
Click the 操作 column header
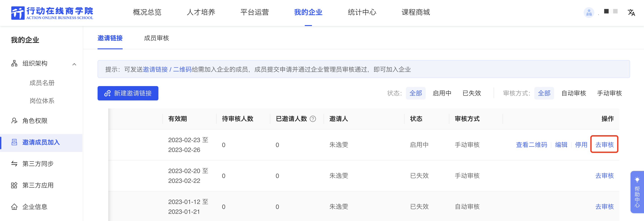click(x=608, y=119)
